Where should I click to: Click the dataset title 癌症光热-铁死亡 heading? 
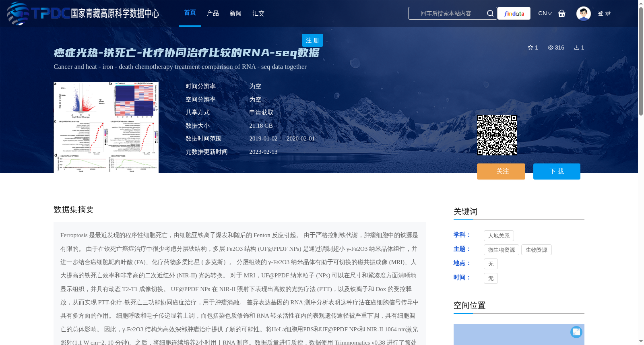tap(186, 53)
